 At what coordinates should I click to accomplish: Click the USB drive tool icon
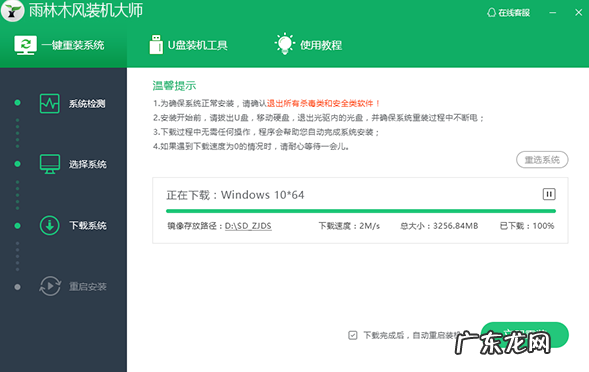pyautogui.click(x=156, y=45)
